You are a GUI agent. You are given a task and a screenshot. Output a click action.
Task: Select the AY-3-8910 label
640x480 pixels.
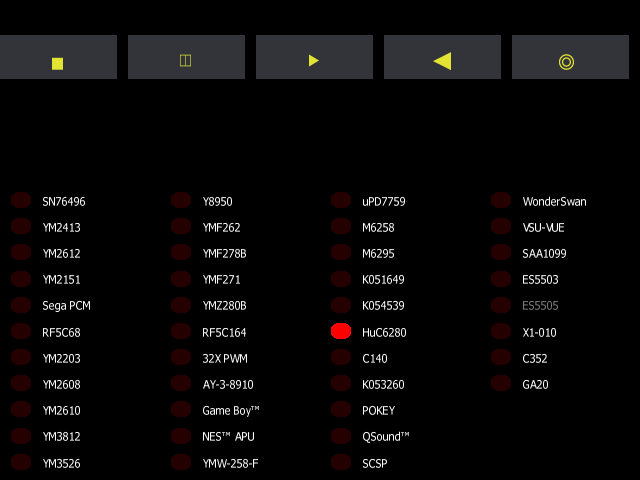pyautogui.click(x=228, y=384)
